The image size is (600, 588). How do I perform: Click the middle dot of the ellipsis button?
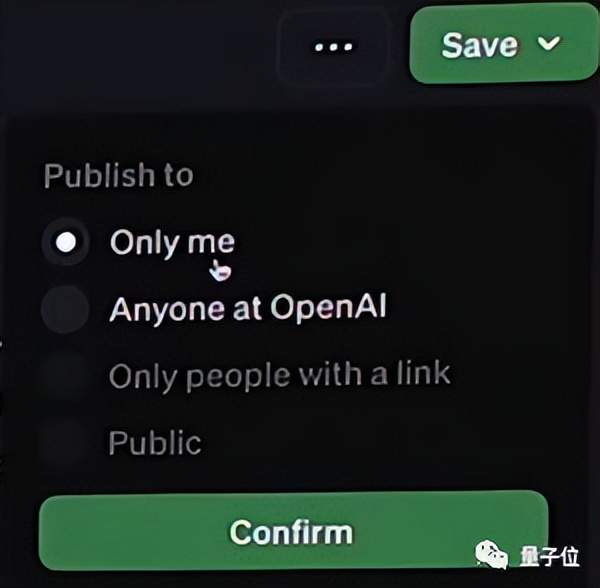pyautogui.click(x=333, y=47)
